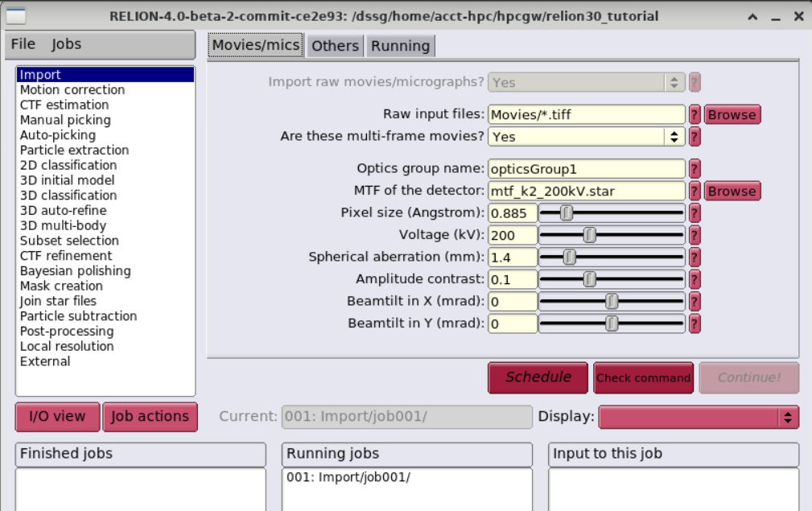Click the '?' help beside Amplitude contrast
This screenshot has height=511, width=812.
[x=695, y=279]
